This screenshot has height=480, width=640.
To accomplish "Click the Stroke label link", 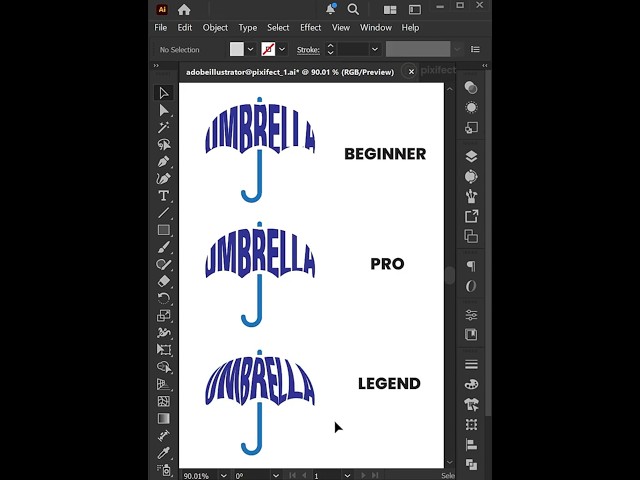I will click(x=308, y=50).
